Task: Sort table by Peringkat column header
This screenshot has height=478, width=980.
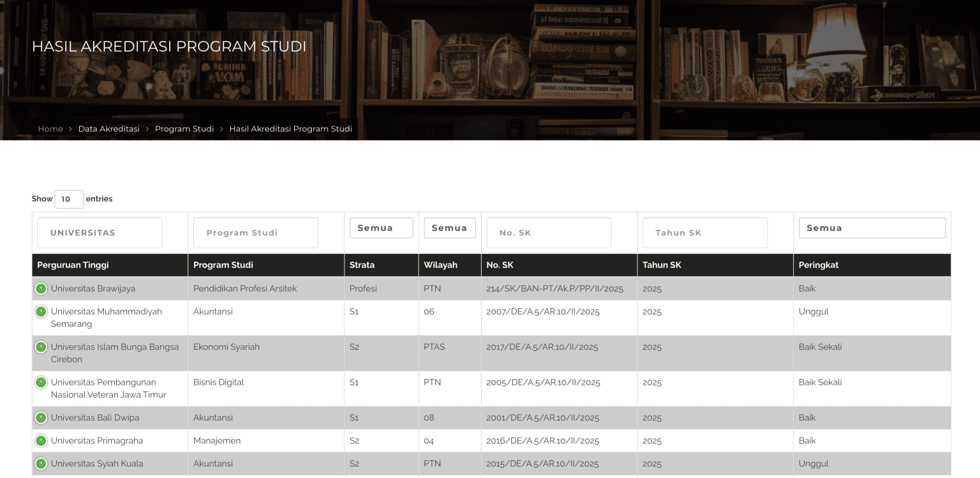Action: pos(818,265)
